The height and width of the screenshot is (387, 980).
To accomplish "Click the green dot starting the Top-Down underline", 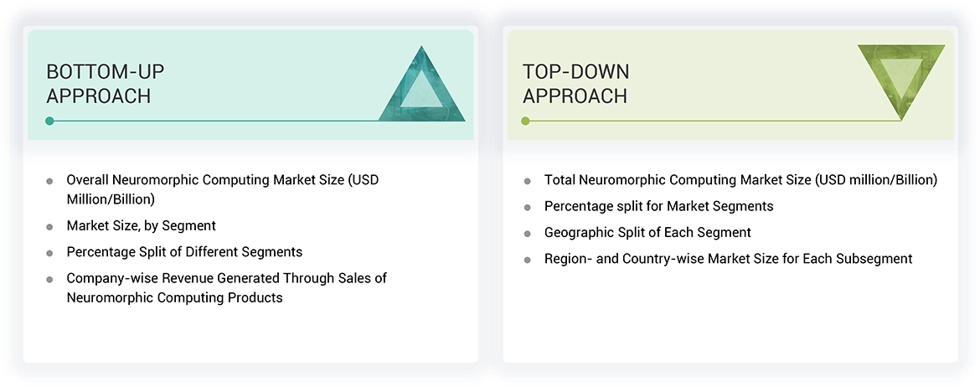I will point(525,121).
